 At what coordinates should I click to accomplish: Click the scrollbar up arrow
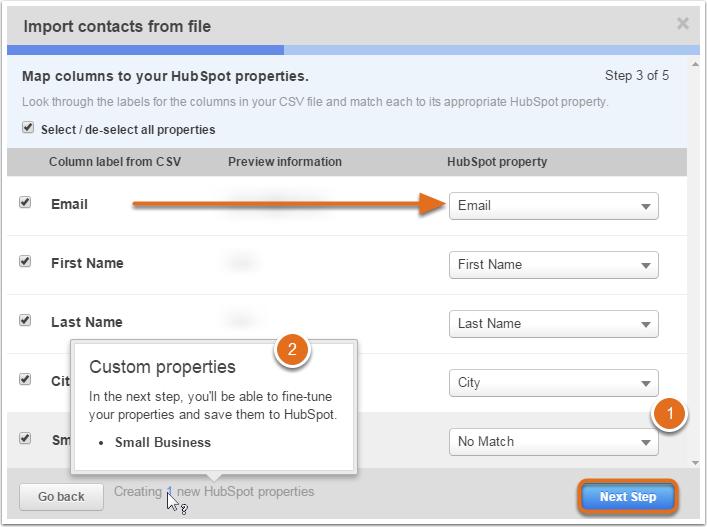click(695, 64)
